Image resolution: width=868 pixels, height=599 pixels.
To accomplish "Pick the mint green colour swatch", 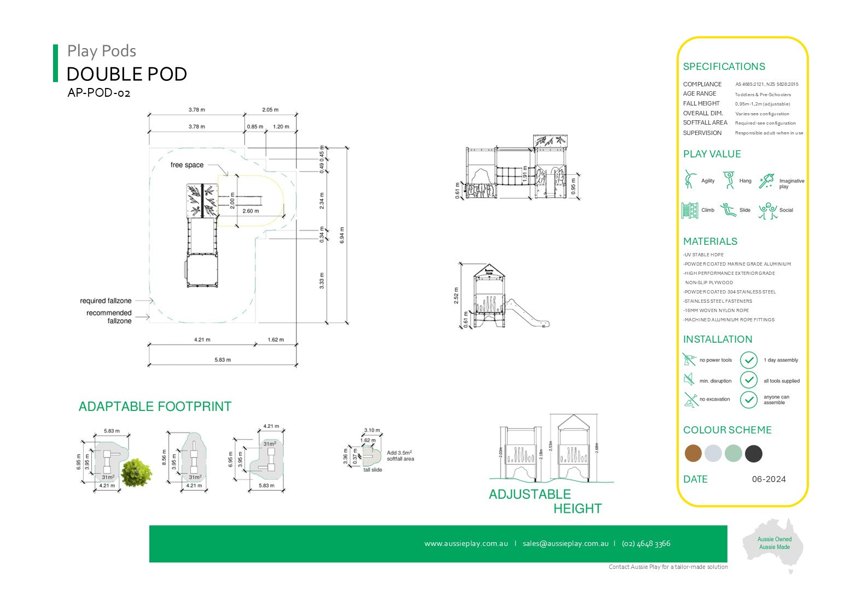I will tap(733, 453).
